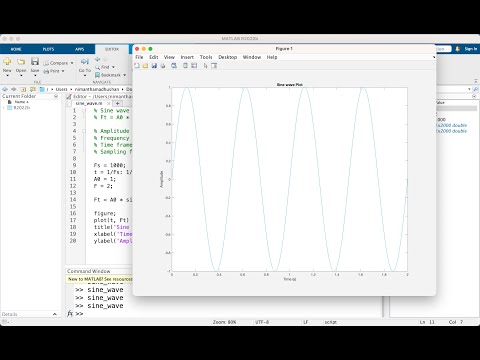This screenshot has width=480, height=360.
Task: Expand the Details panel chevron
Action: pos(55,314)
